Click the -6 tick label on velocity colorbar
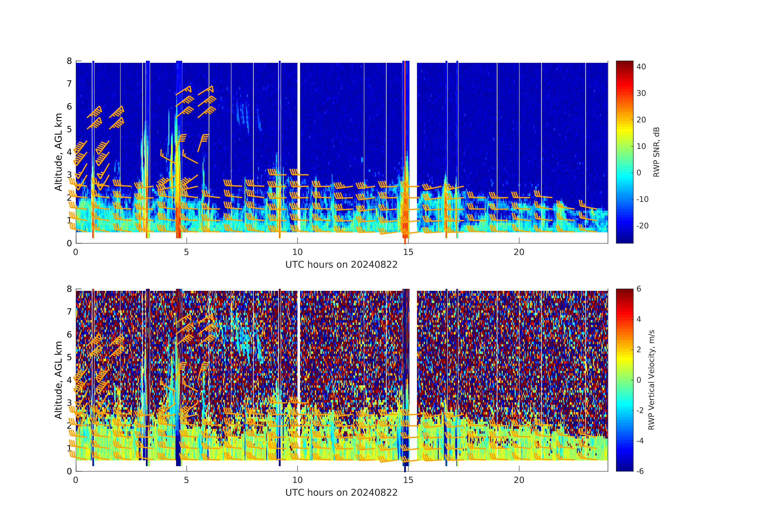Viewport: 775px width, 532px height. 640,471
